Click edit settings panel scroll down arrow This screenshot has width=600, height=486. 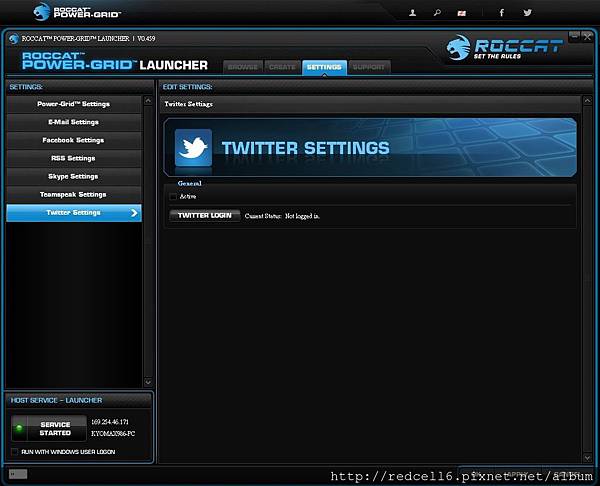(x=587, y=457)
